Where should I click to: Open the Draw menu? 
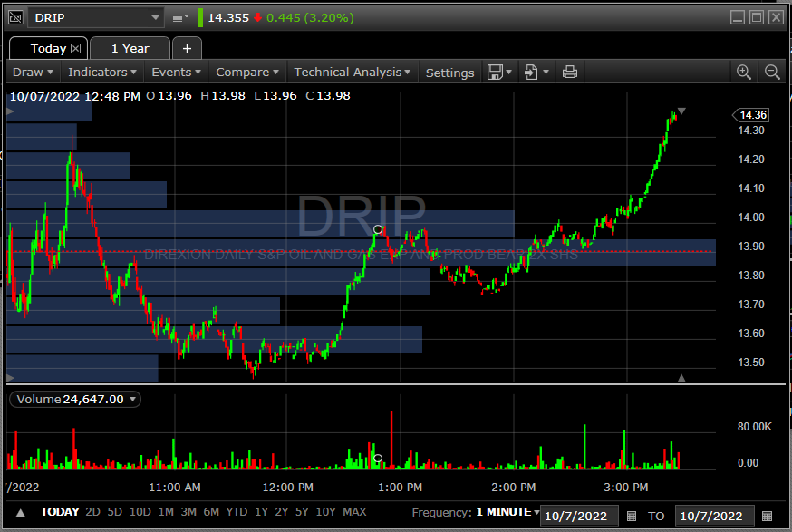[33, 73]
